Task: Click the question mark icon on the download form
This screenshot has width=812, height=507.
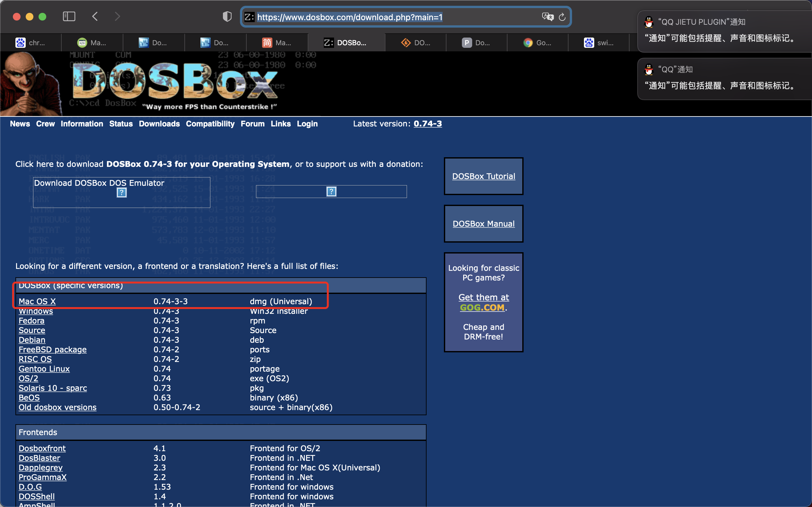Action: point(121,192)
